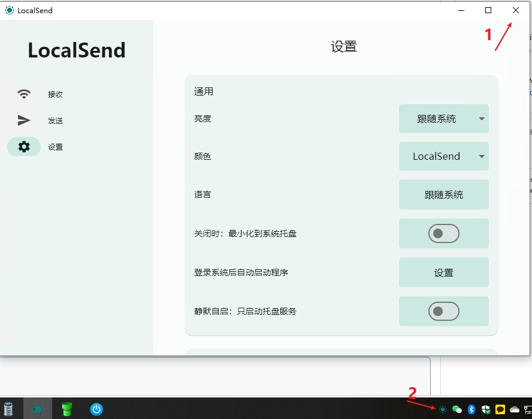Open the Receive section in LocalSend sidebar
The width and height of the screenshot is (532, 419).
[55, 94]
